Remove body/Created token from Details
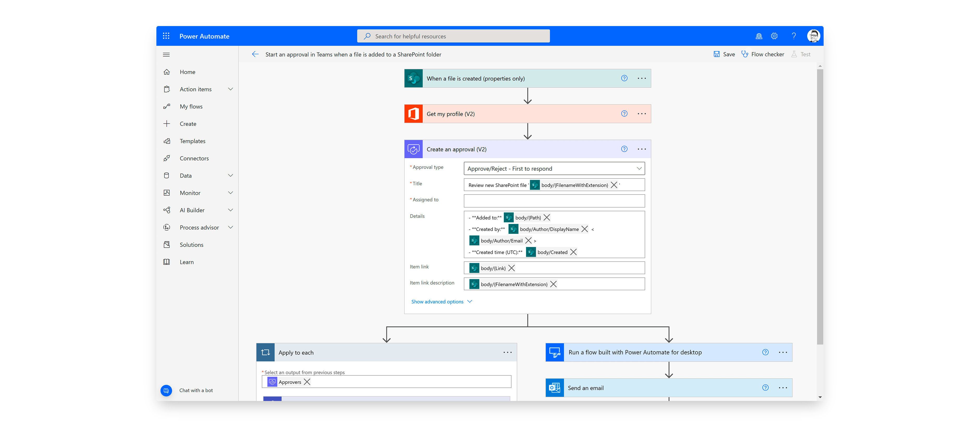 point(573,252)
